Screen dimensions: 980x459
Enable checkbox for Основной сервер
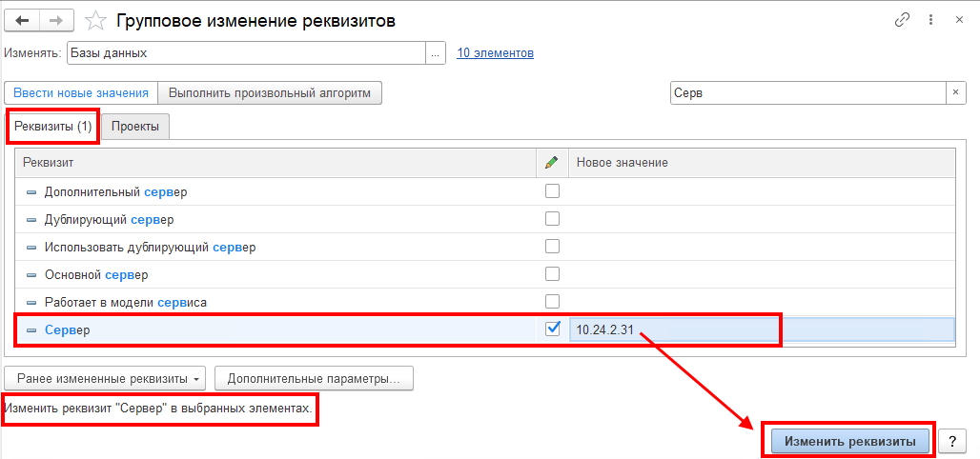(x=553, y=273)
